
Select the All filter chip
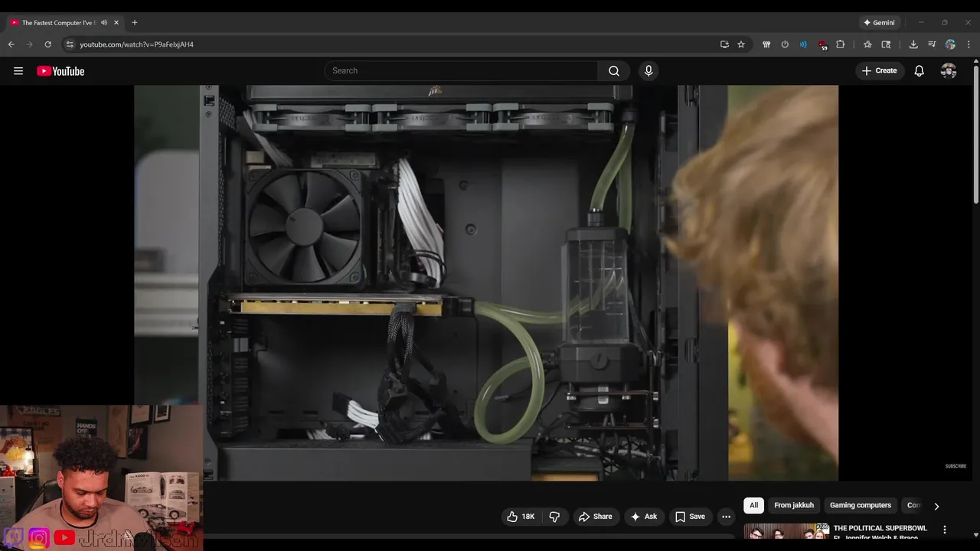point(753,505)
